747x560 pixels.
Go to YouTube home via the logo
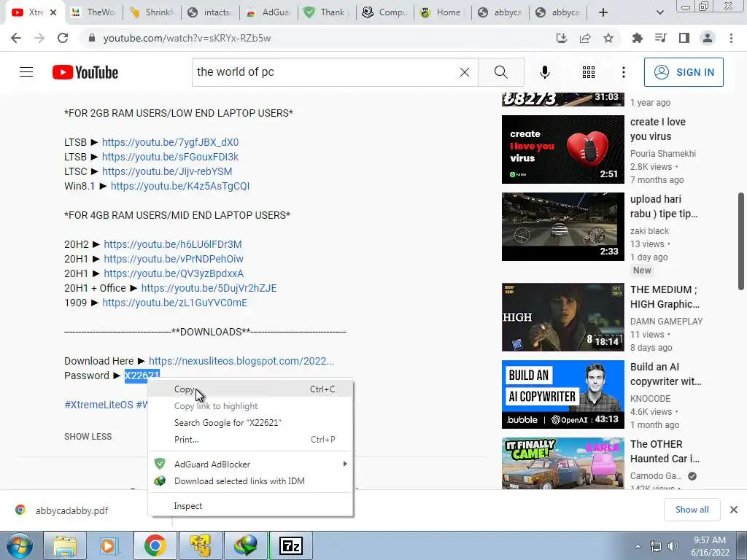pyautogui.click(x=85, y=72)
